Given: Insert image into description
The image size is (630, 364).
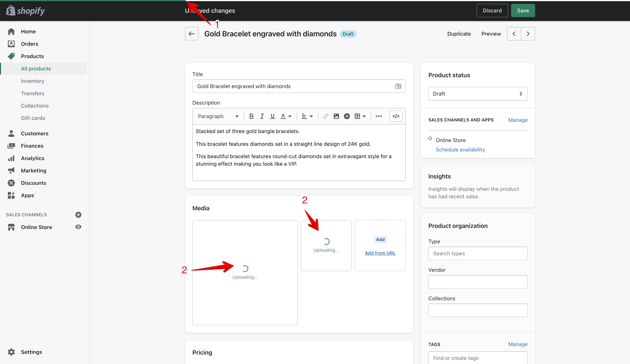Looking at the screenshot, I should coord(336,116).
